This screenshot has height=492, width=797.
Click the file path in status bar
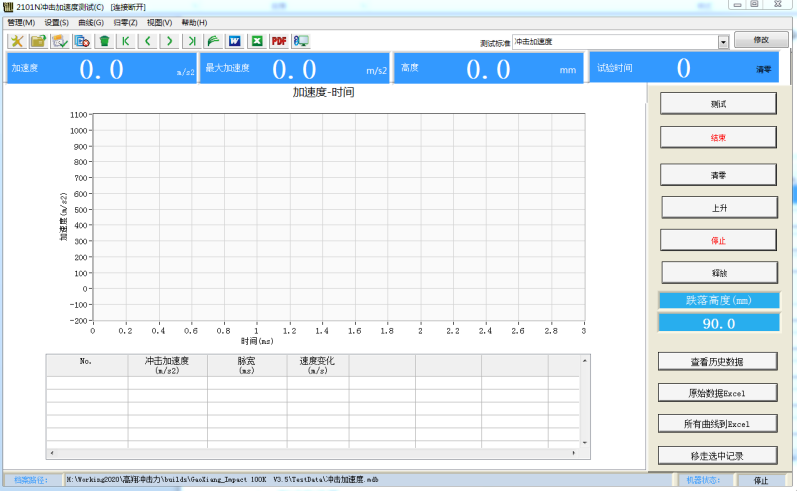[222, 479]
